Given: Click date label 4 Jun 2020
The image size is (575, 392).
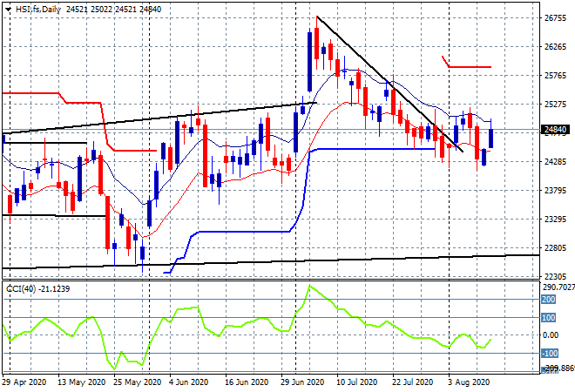Looking at the screenshot, I should pyautogui.click(x=188, y=382).
